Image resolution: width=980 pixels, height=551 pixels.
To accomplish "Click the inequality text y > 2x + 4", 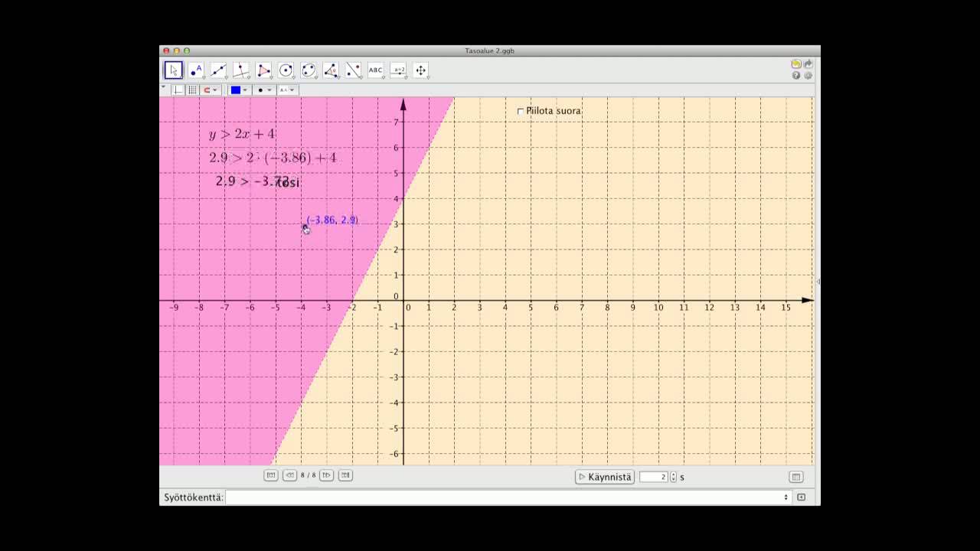I will 242,134.
